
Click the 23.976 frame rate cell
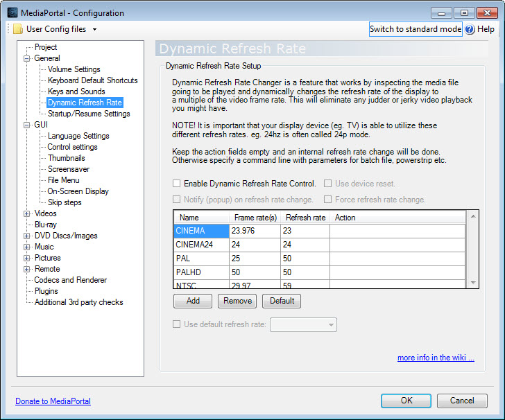(255, 231)
